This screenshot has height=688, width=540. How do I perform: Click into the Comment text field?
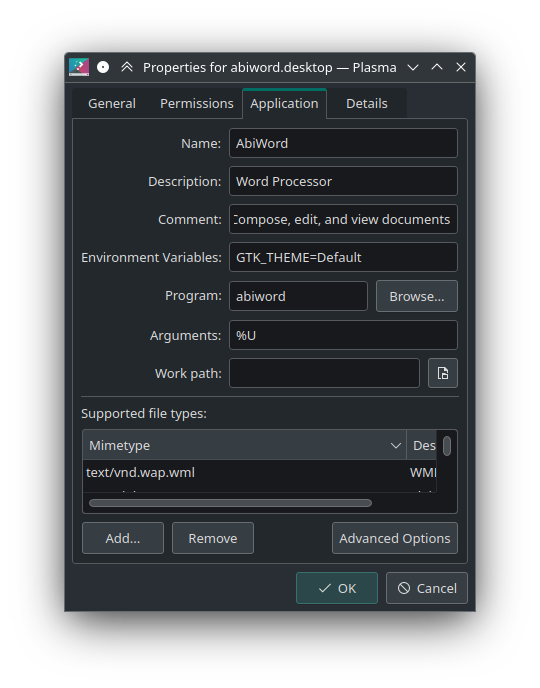tap(343, 219)
